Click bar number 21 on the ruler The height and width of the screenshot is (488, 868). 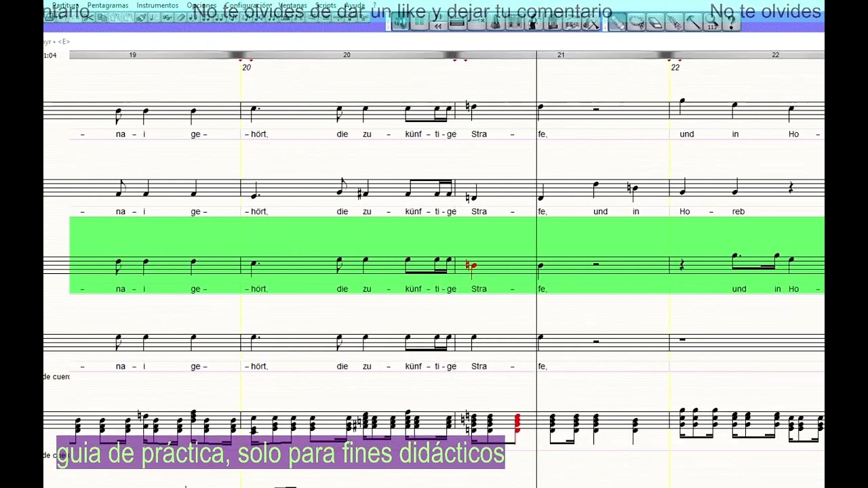click(561, 55)
